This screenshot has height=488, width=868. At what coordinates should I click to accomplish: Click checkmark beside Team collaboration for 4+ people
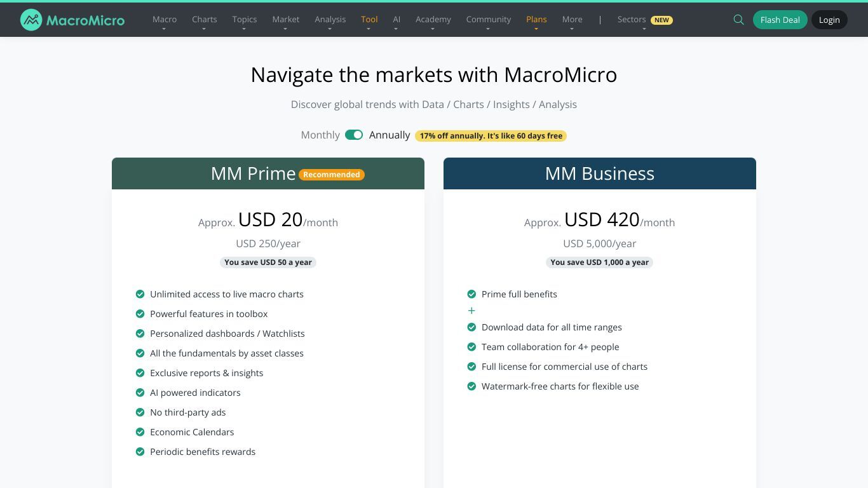471,347
